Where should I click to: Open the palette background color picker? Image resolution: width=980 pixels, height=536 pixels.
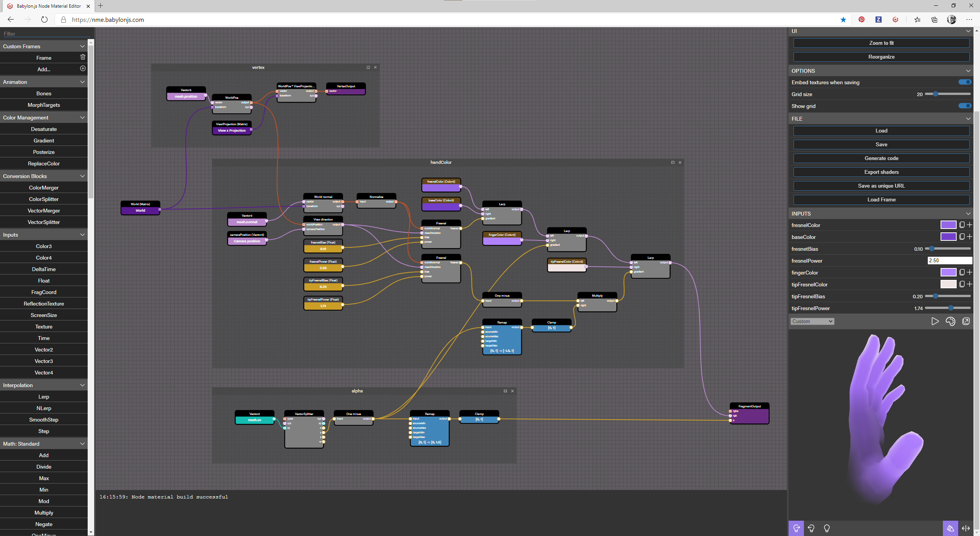pos(951,321)
